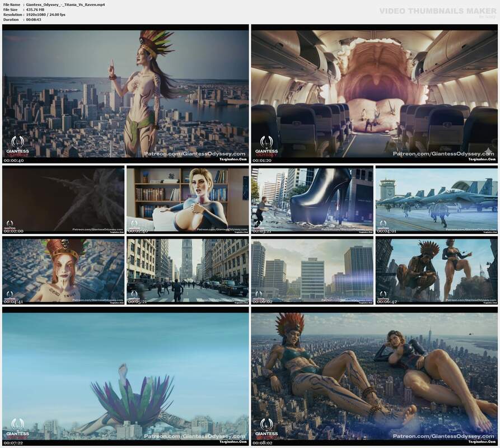Click the 00:08:02 timestamp label
This screenshot has height=448, width=500.
click(262, 443)
